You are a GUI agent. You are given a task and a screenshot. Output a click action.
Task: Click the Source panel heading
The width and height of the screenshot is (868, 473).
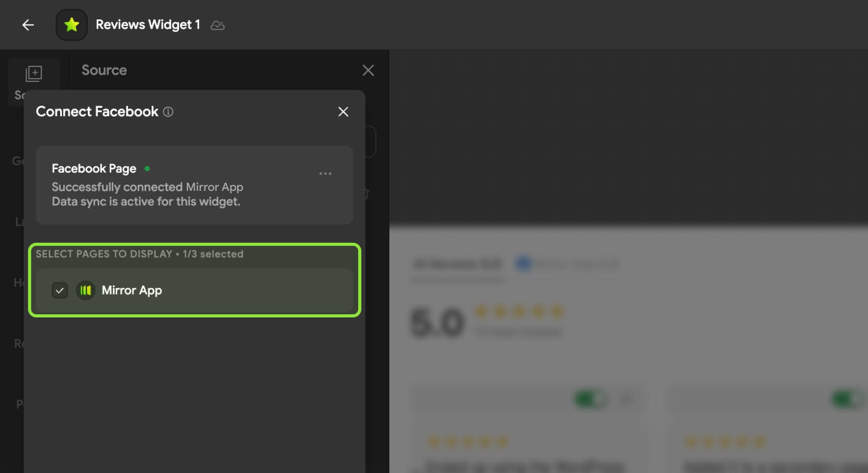coord(104,70)
